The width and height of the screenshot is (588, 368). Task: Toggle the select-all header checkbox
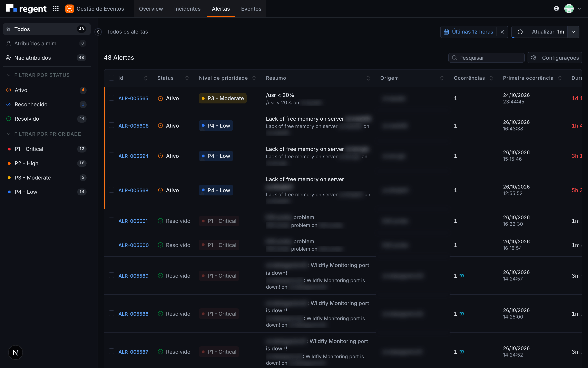pyautogui.click(x=111, y=78)
